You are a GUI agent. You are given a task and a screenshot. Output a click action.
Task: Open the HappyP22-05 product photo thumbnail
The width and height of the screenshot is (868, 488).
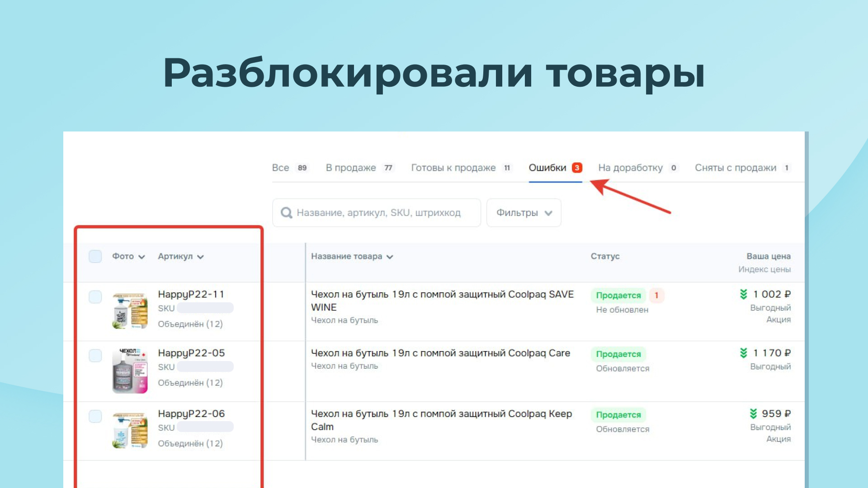tap(130, 370)
